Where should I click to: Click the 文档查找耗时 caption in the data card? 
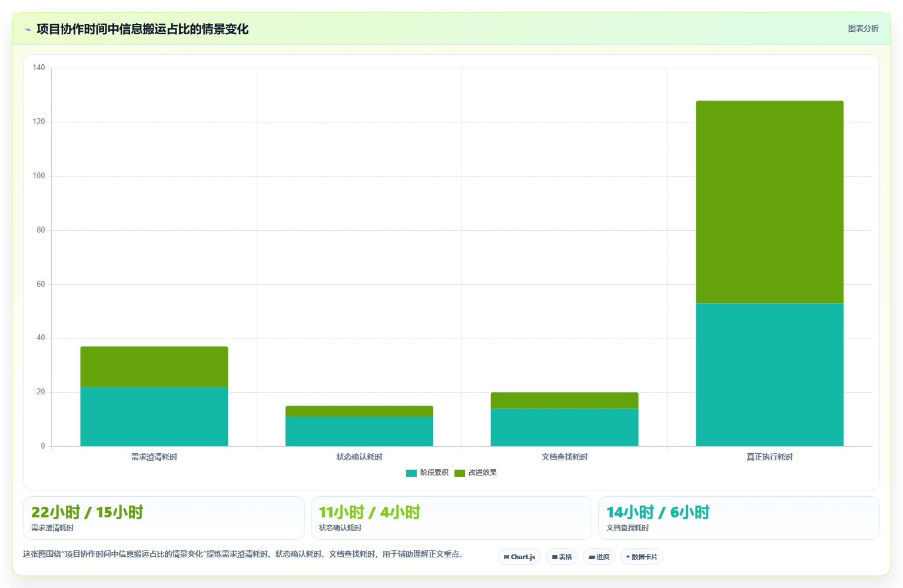628,528
